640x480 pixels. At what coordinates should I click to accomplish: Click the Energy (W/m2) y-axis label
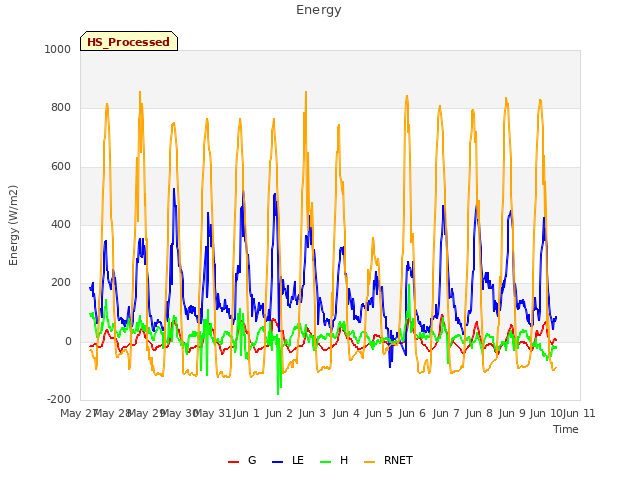(13, 225)
